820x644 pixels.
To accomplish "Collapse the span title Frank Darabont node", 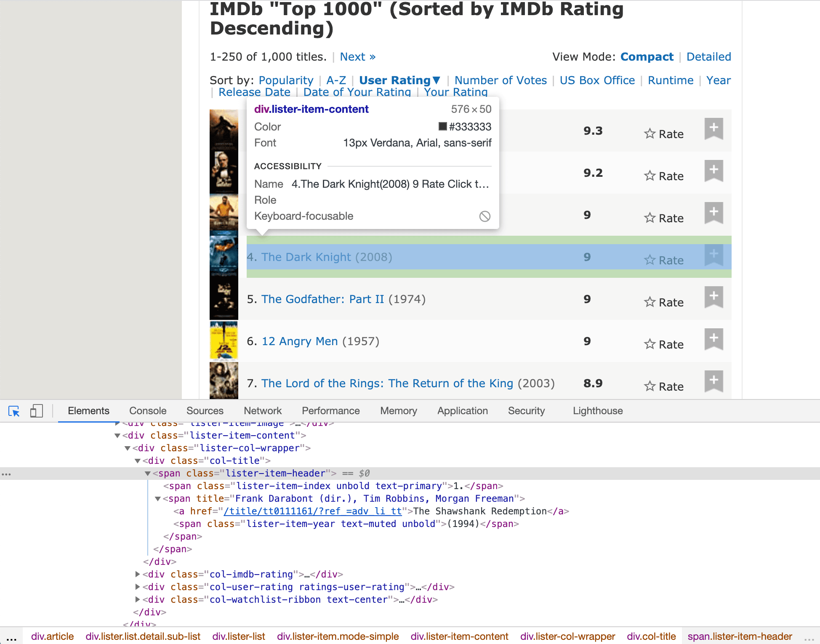I will coord(158,499).
